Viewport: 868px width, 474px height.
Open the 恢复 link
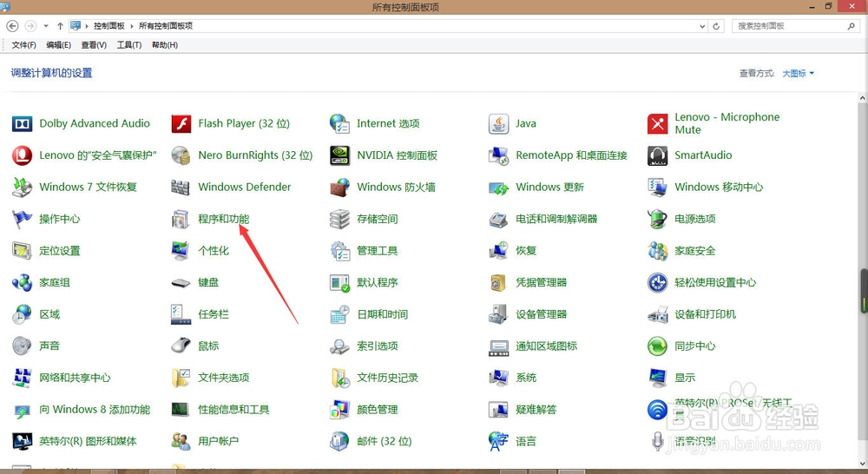click(526, 251)
